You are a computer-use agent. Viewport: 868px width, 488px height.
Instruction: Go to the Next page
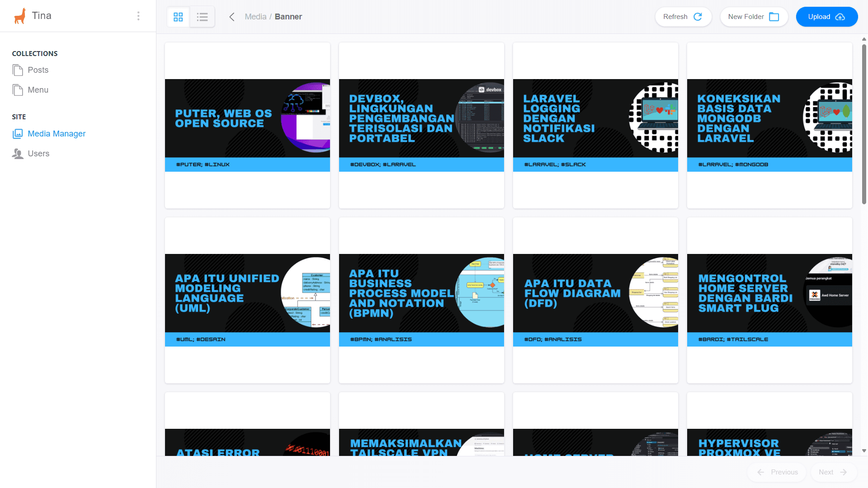coord(833,472)
